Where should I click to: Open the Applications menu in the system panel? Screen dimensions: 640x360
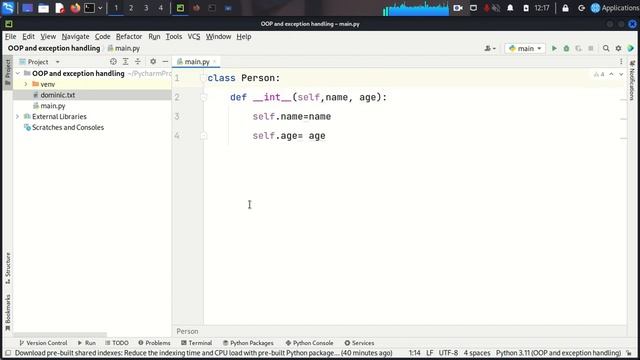(x=614, y=8)
